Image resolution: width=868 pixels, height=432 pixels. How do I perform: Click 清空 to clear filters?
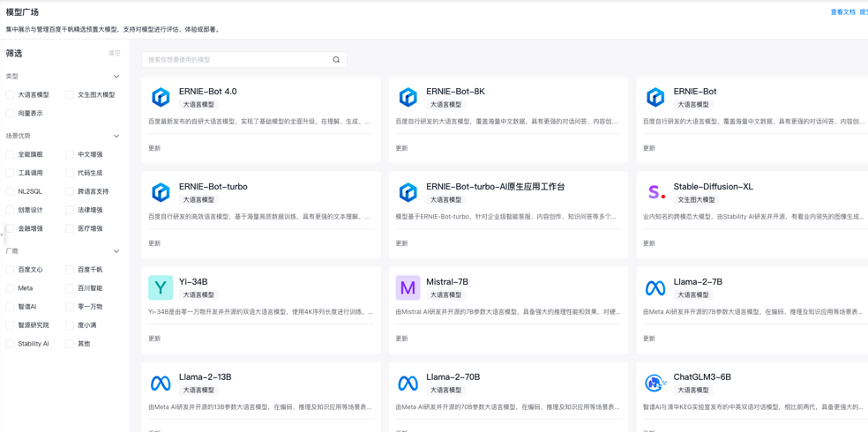[x=114, y=54]
